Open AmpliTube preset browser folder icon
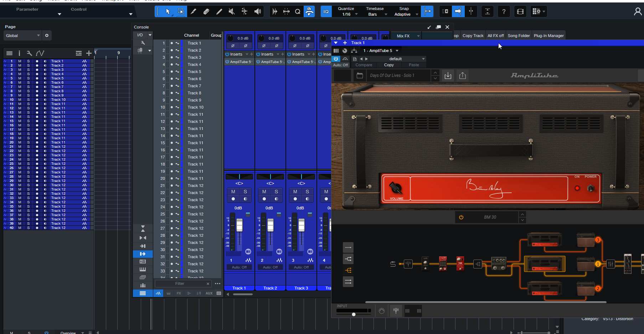This screenshot has width=644, height=334. pyautogui.click(x=360, y=75)
